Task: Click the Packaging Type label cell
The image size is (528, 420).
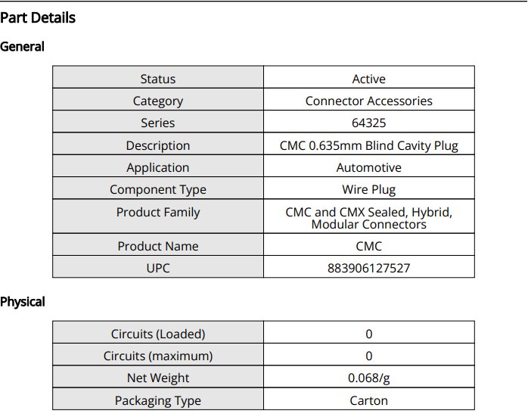Action: coord(158,399)
